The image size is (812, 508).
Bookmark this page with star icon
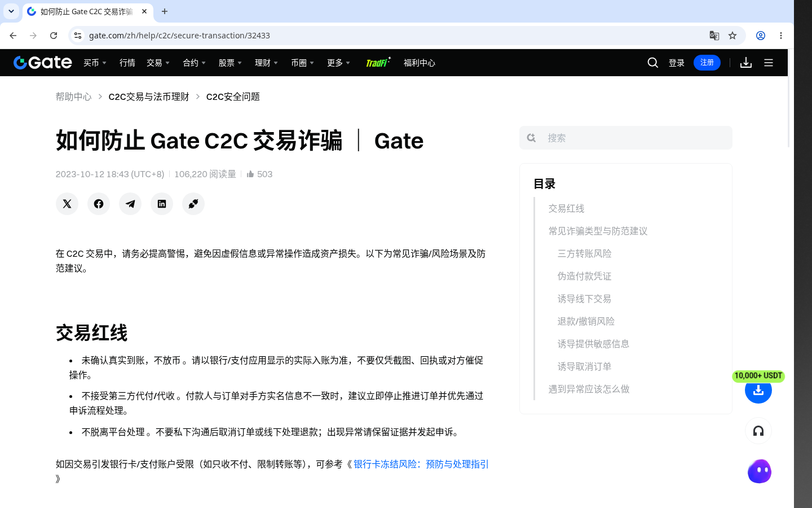coord(732,36)
